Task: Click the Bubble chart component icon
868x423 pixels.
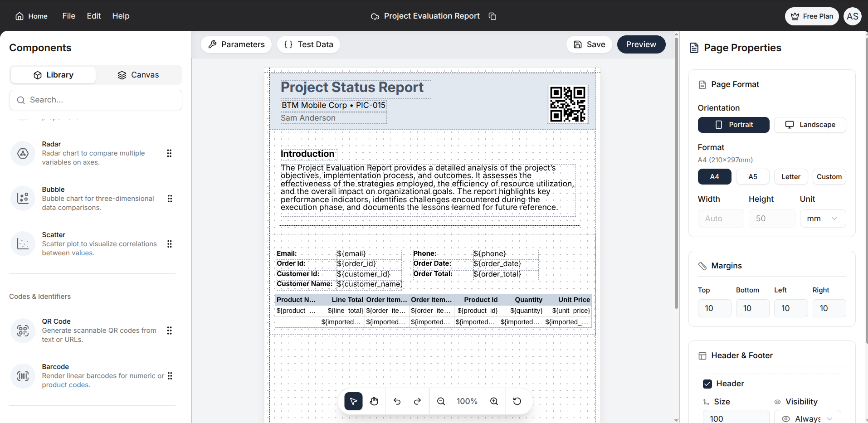Action: coord(23,199)
